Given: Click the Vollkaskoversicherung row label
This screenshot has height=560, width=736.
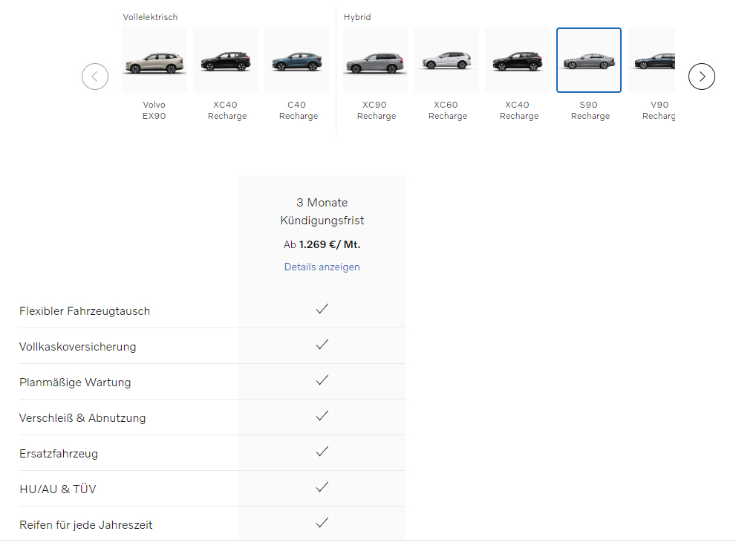Looking at the screenshot, I should tap(77, 346).
